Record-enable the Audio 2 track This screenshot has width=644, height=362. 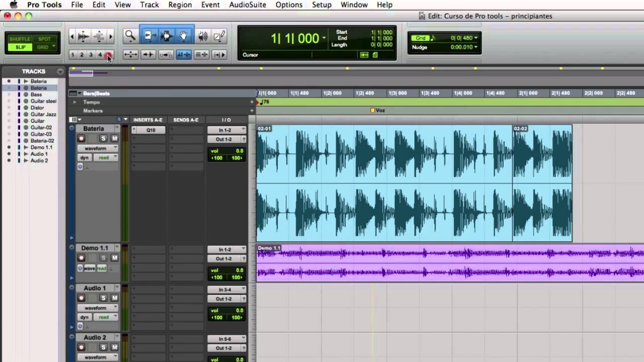pos(81,347)
